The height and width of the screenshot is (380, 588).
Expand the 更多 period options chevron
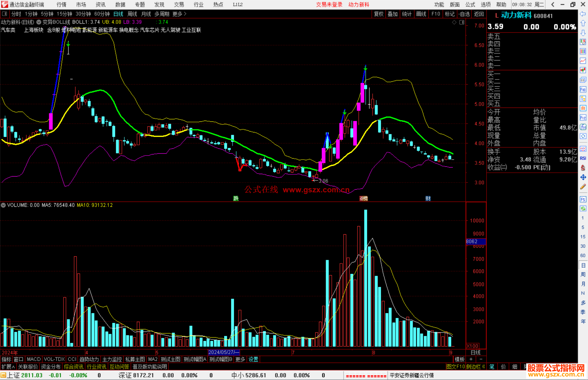pos(185,14)
